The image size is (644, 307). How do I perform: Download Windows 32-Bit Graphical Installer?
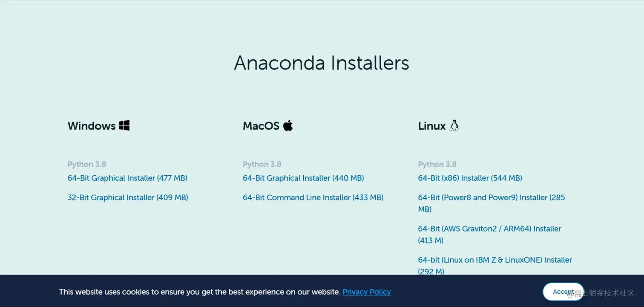(x=128, y=197)
